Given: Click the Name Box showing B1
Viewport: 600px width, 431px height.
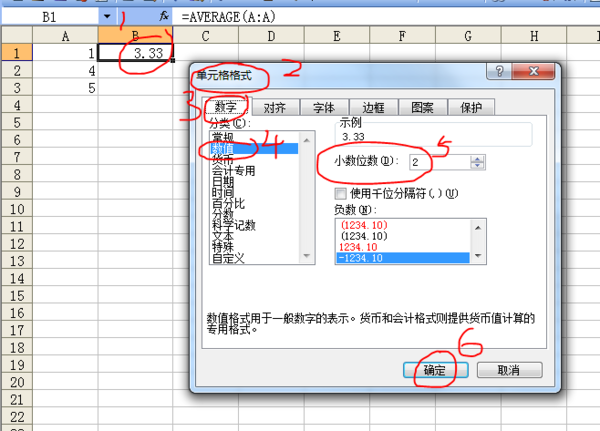Looking at the screenshot, I should click(50, 17).
